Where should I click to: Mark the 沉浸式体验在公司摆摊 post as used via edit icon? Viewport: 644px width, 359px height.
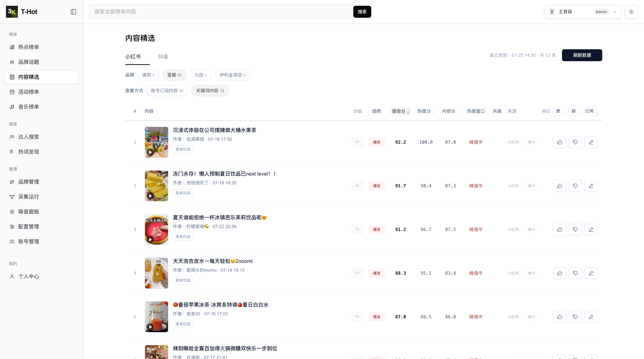coord(591,142)
